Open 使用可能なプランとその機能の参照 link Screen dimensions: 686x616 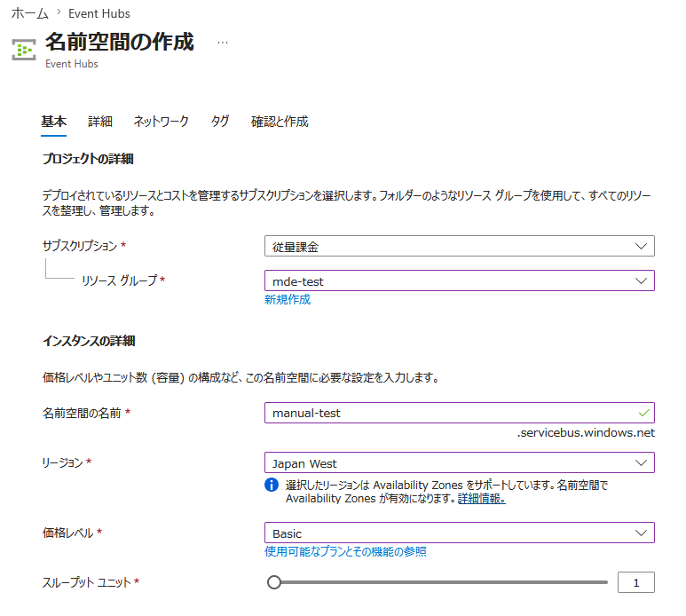click(345, 551)
